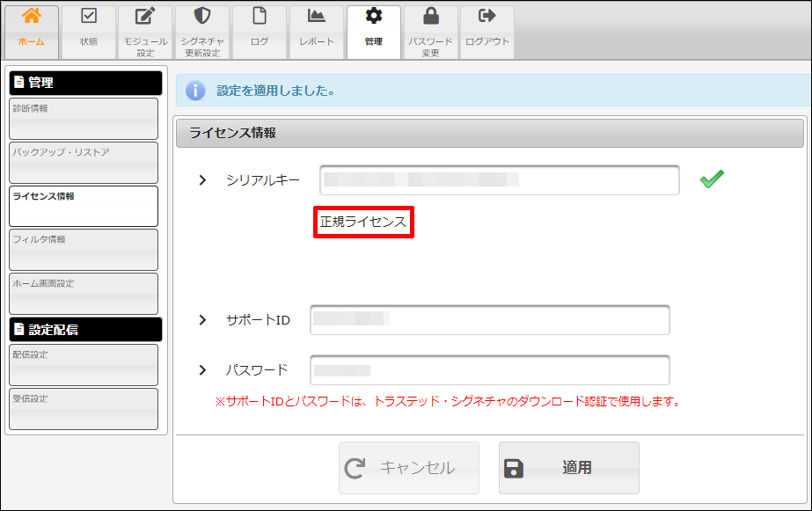Open フィルタ情報 sidebar item
The height and width of the screenshot is (511, 812).
[84, 250]
